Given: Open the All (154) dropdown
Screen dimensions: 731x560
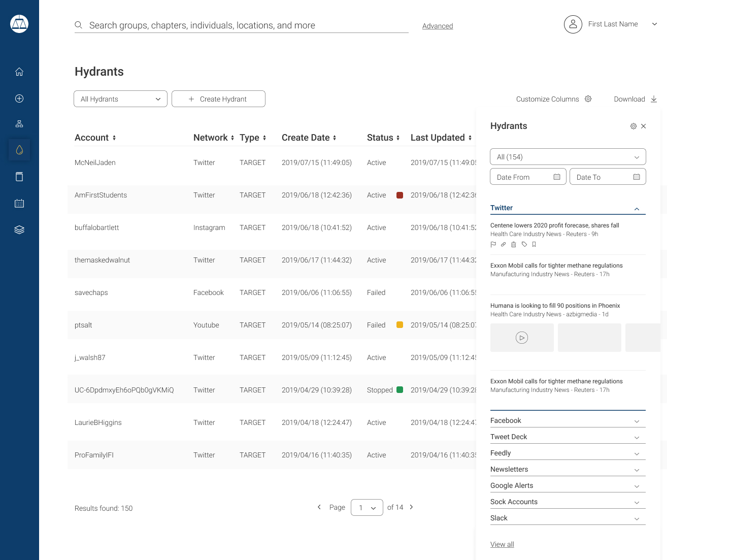Looking at the screenshot, I should pos(568,157).
